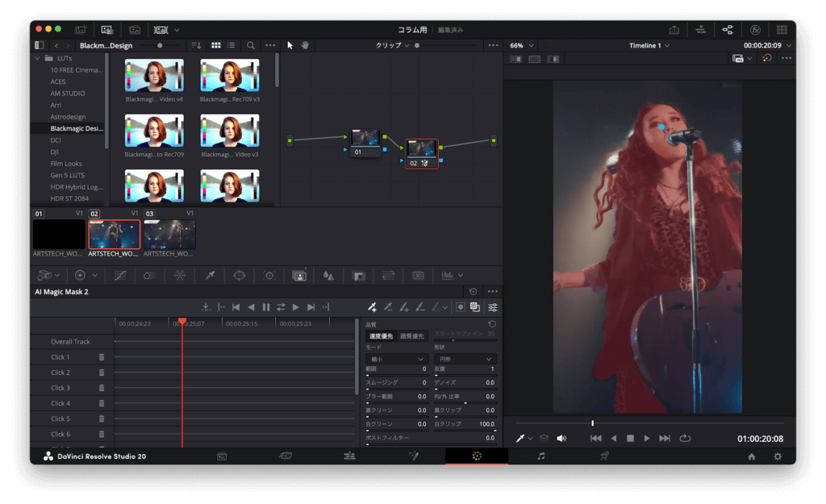
Task: Open the Magic Mask palette icon
Action: [x=299, y=275]
